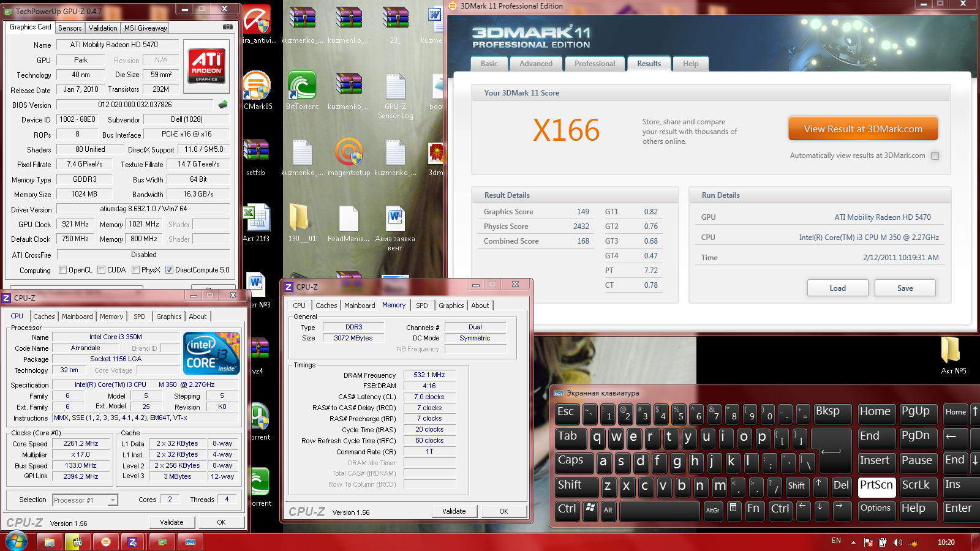
Task: Click OK in the CPU-Z processor window
Action: point(221,522)
